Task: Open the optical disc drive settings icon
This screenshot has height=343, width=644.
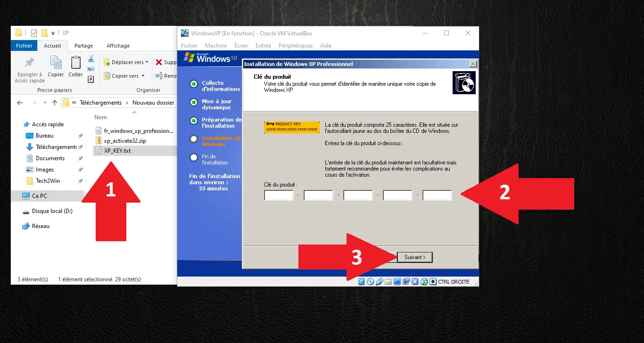Action: (370, 281)
